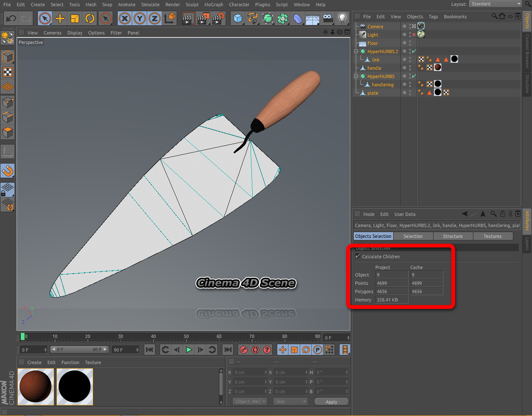Click the green playhead marker at frame 0
Viewport: 532px width, 416px height.
coord(22,336)
